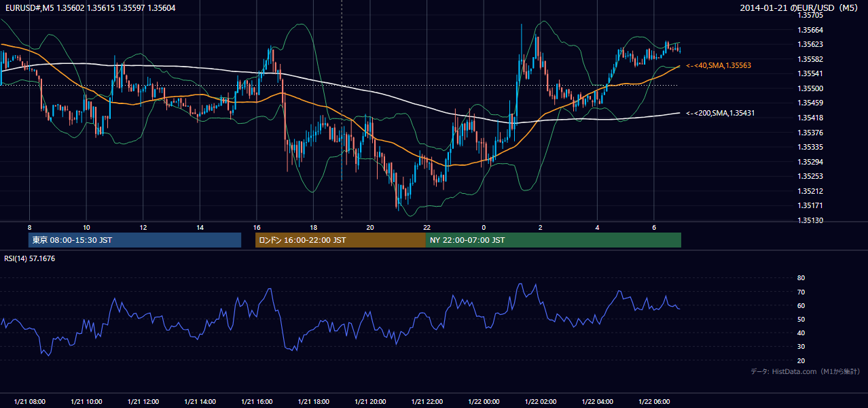Click RSI scale level 20
868x408 pixels.
tap(801, 360)
